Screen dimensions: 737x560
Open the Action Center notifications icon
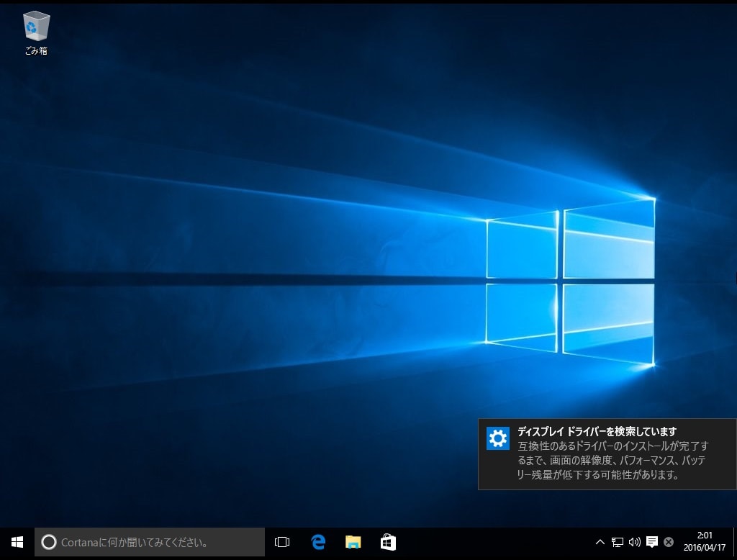[652, 542]
